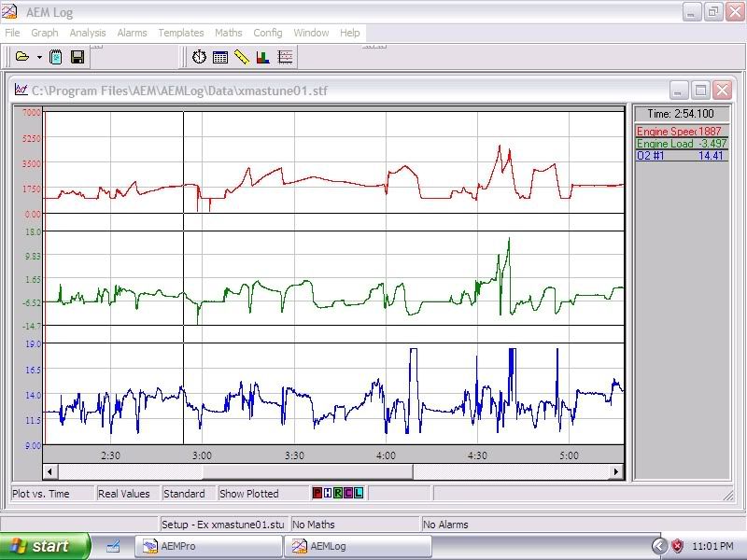Viewport: 747px width, 560px height.
Task: Open the Help menu
Action: [349, 33]
